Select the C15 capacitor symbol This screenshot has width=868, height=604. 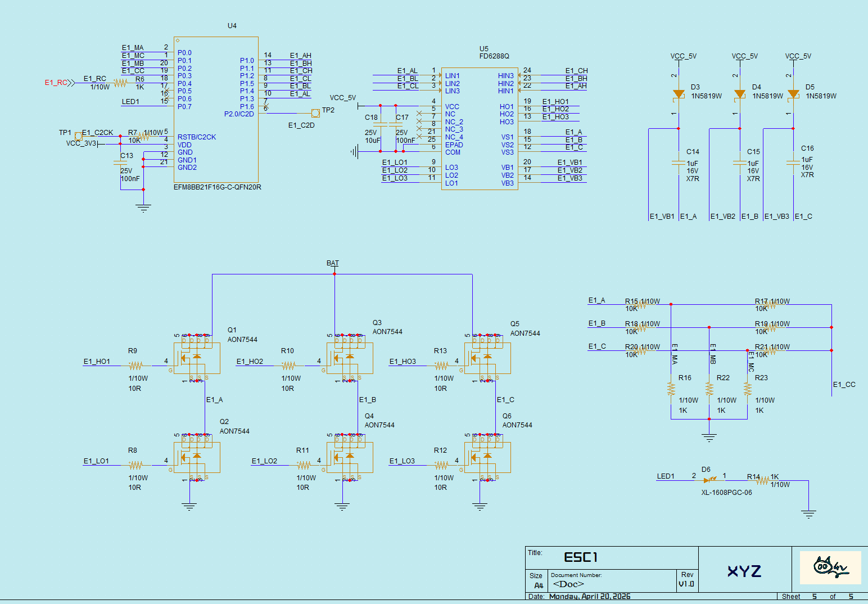tap(740, 163)
